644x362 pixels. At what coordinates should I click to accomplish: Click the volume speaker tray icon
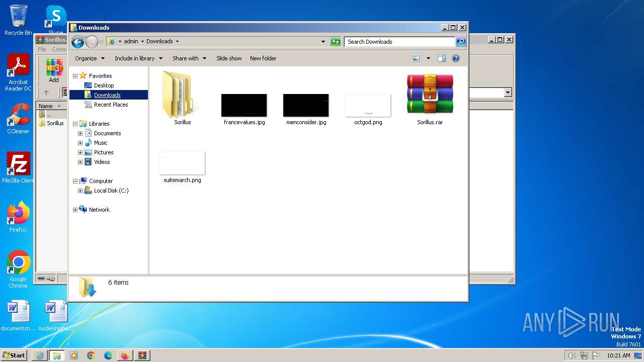tap(572, 355)
